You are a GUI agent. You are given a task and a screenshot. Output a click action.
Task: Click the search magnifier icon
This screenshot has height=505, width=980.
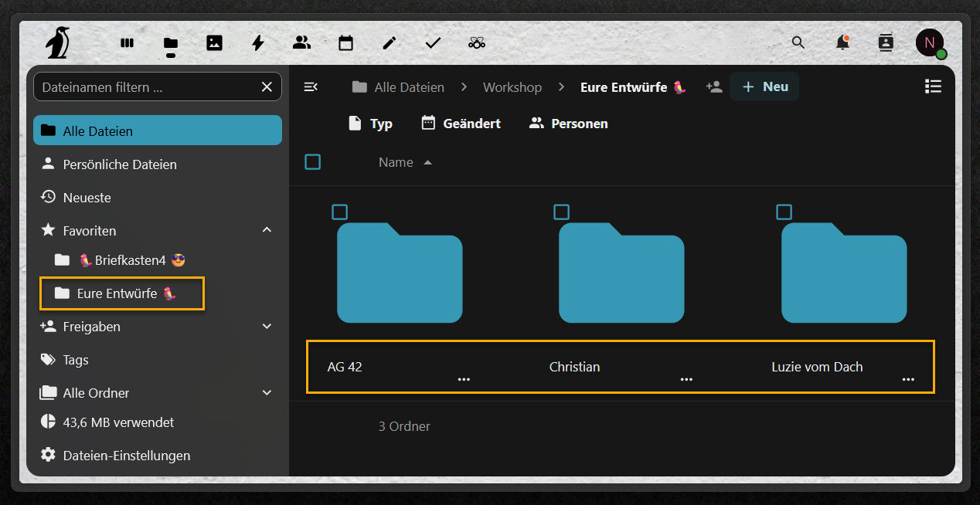coord(798,42)
